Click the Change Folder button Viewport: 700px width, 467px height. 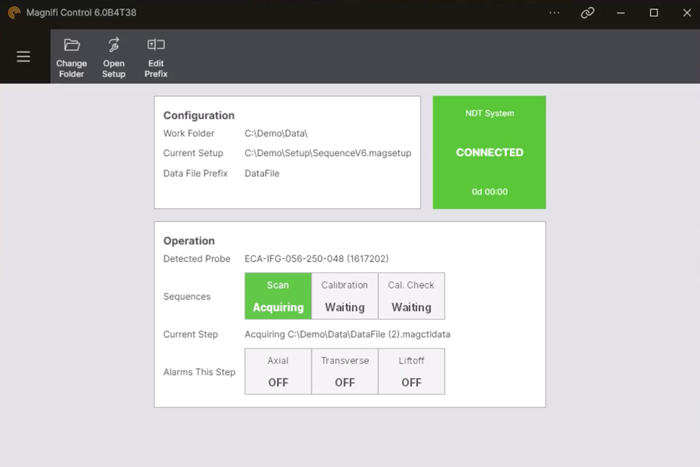pos(71,58)
